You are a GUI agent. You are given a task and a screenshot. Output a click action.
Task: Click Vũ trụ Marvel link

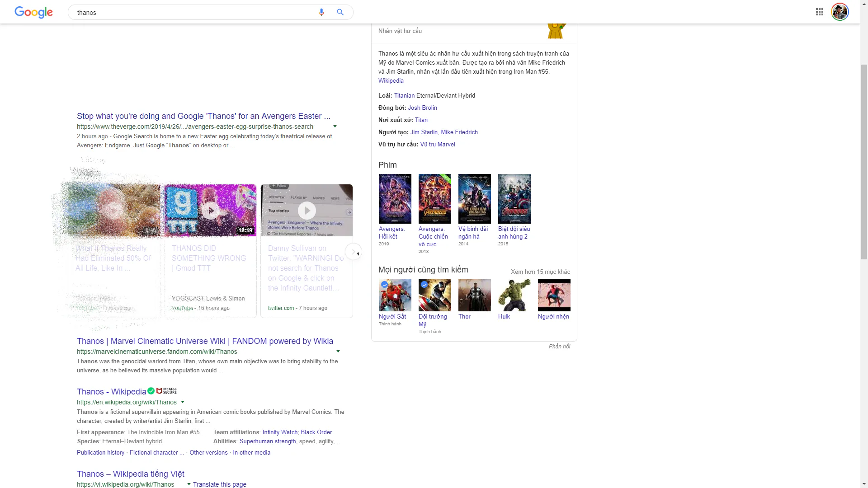tap(437, 145)
